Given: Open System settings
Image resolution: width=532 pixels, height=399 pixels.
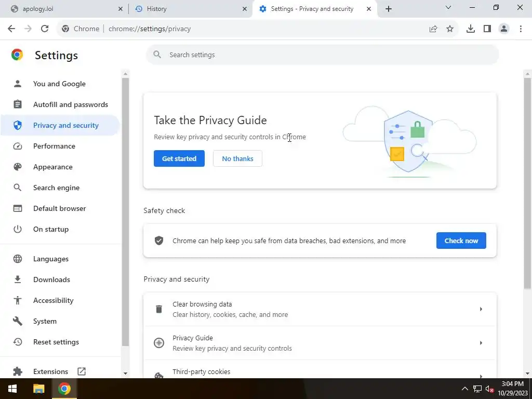Looking at the screenshot, I should (x=59, y=321).
